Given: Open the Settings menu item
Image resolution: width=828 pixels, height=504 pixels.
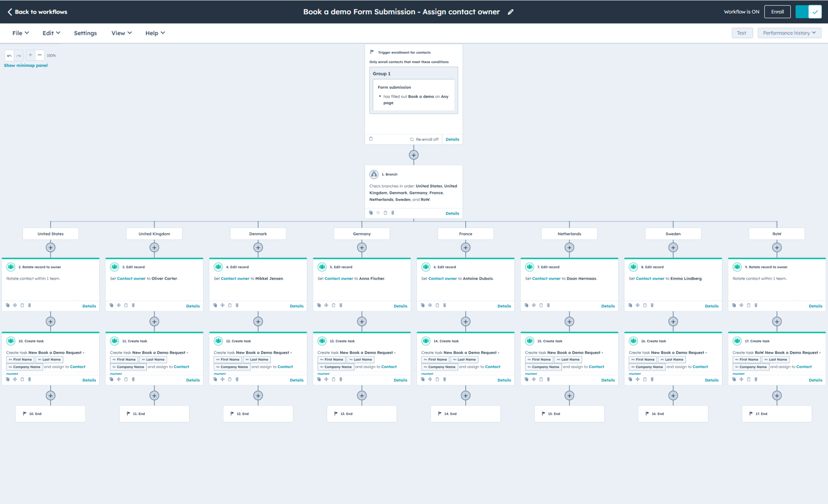Looking at the screenshot, I should (x=85, y=33).
